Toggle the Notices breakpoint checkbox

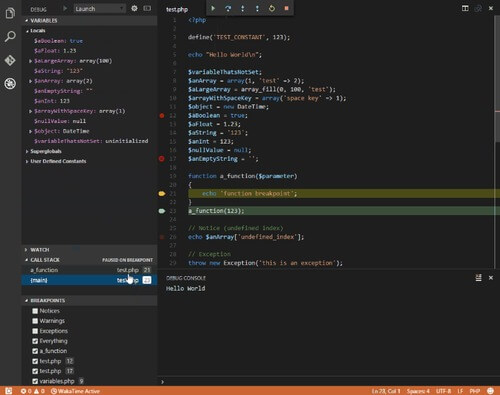(35, 311)
